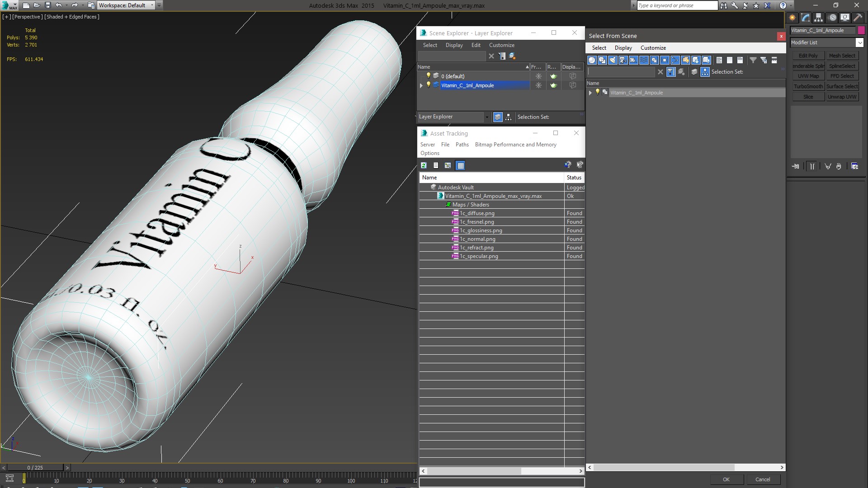Open the Modifier List dropdown
Image resolution: width=868 pixels, height=488 pixels.
coord(859,42)
